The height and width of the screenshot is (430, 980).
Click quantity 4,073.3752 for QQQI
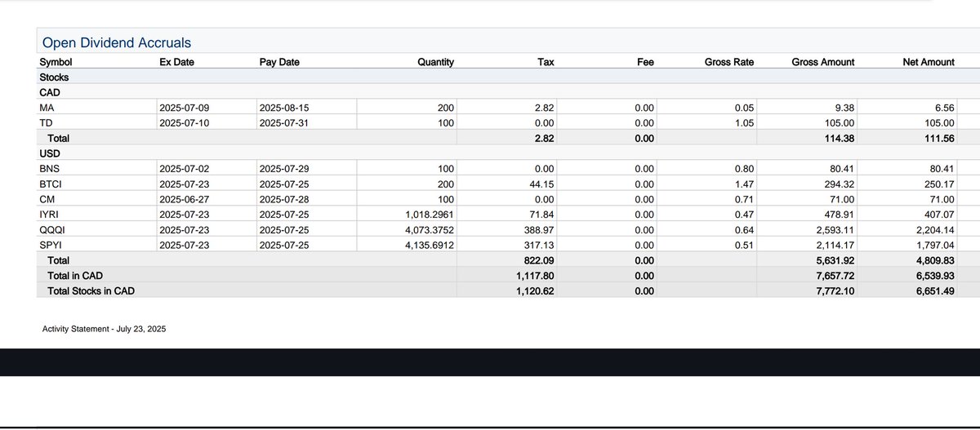[430, 230]
